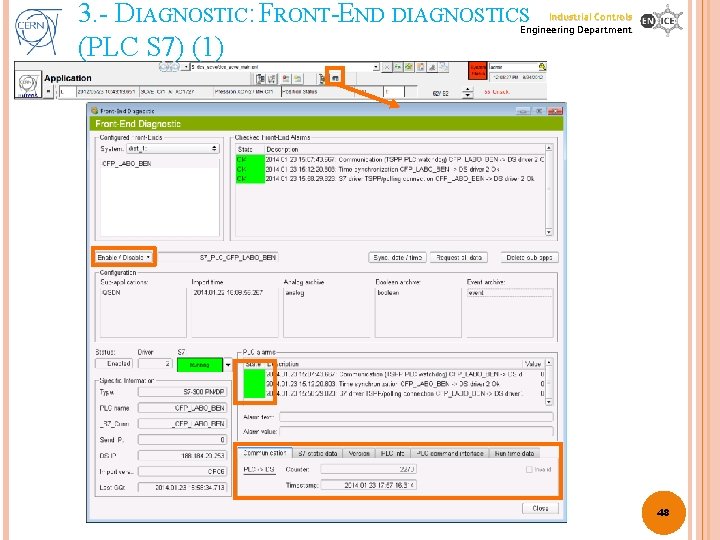The image size is (720, 540).
Task: Select the S7 driver TSPP/polling connection row in Checked Alarms
Action: click(x=390, y=179)
